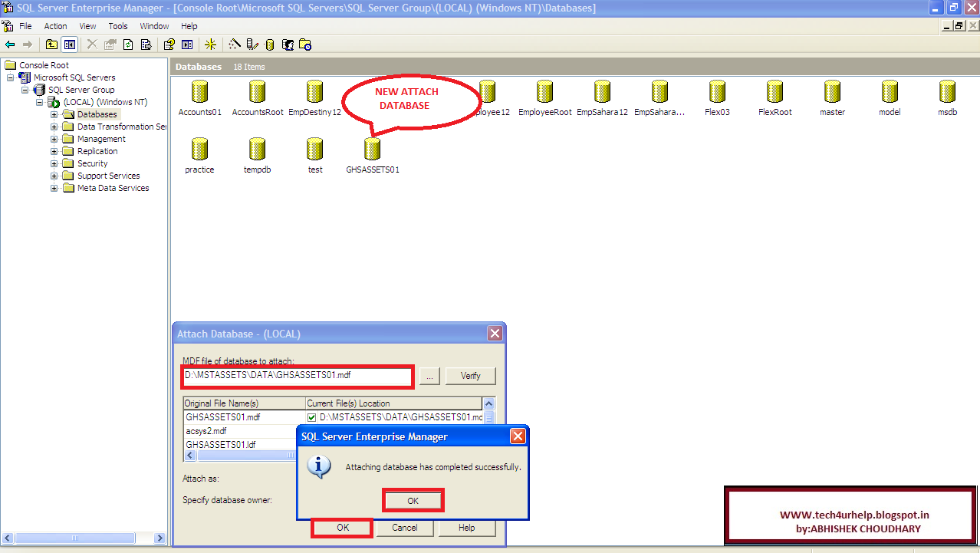Select the Flex03 database icon
This screenshot has height=553, width=980.
717,92
